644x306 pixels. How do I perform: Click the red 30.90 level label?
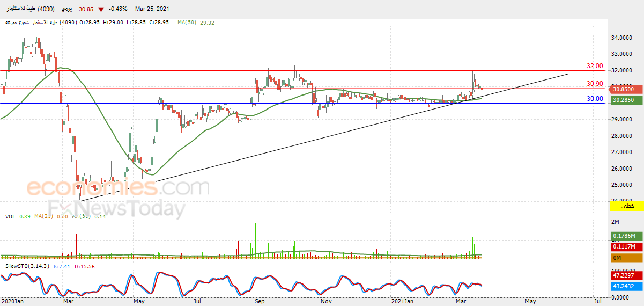pyautogui.click(x=595, y=84)
